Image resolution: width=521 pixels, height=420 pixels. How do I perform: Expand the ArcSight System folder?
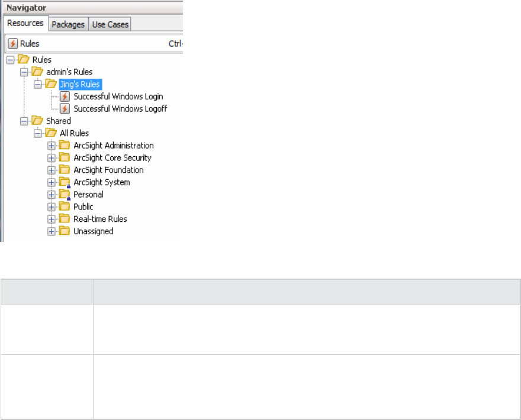coord(51,183)
